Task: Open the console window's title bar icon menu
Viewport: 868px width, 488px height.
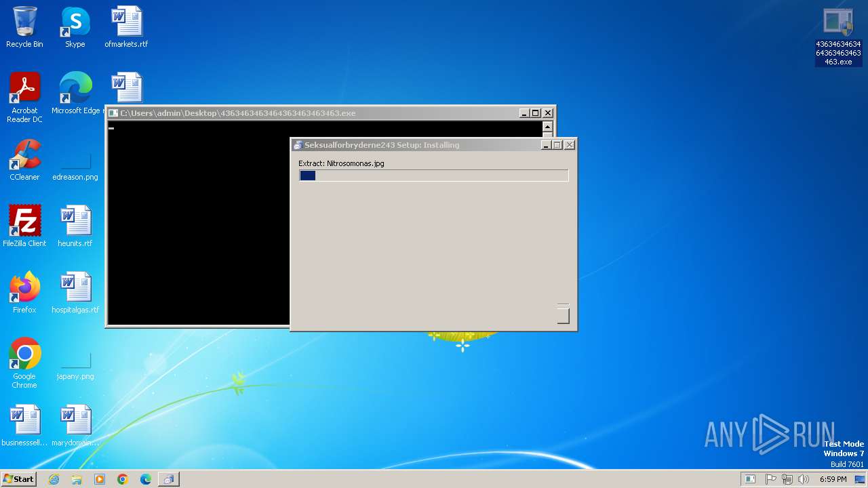Action: (114, 113)
